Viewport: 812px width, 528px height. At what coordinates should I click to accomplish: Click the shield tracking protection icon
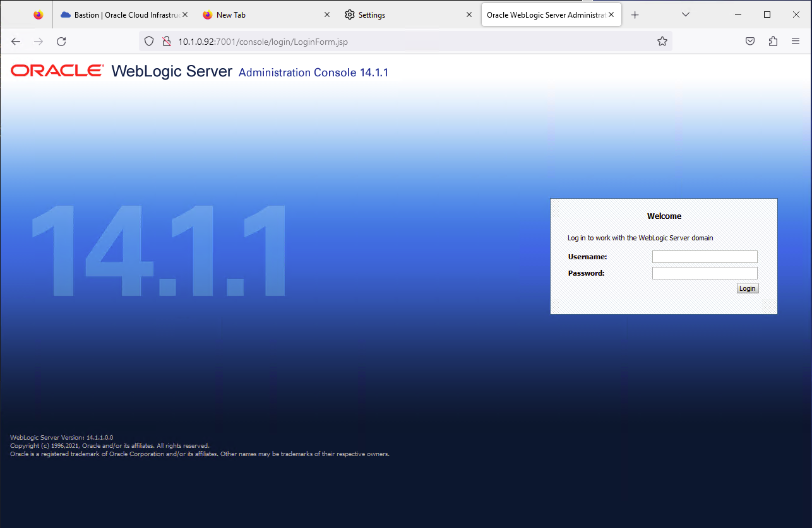coord(149,42)
